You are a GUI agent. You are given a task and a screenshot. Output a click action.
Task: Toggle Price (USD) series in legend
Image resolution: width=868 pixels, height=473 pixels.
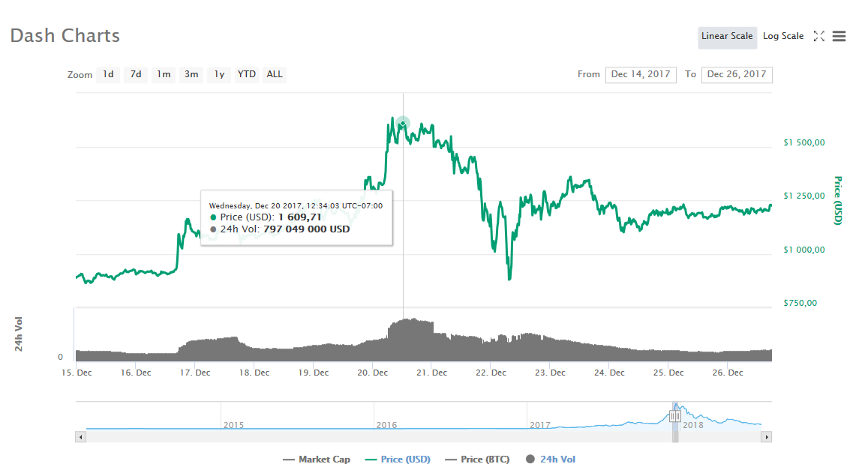click(398, 460)
